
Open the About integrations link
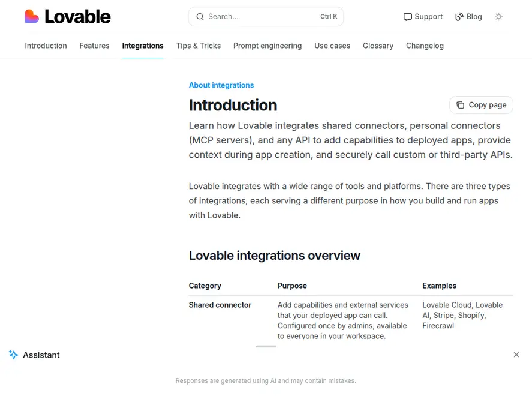221,85
